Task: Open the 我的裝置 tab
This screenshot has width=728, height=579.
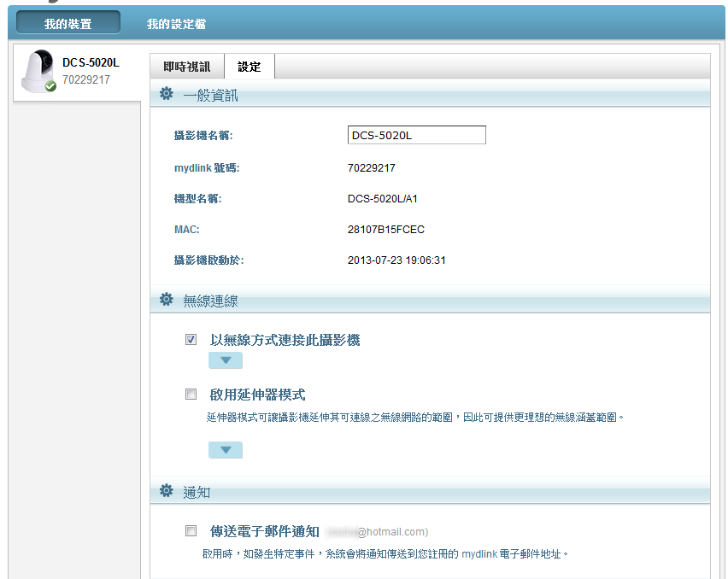Action: click(x=68, y=24)
